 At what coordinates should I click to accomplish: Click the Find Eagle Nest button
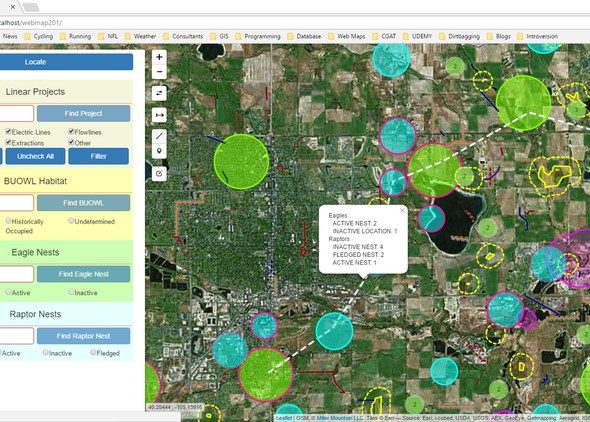[84, 274]
